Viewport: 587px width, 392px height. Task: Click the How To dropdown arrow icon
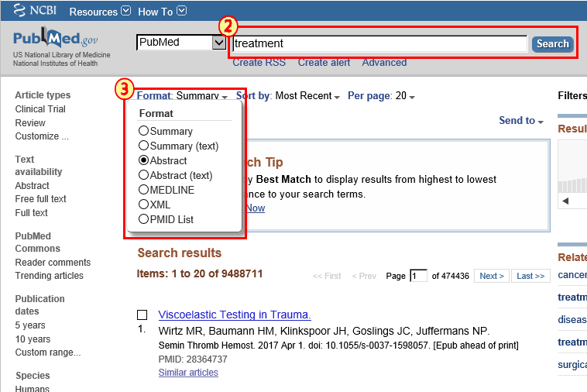click(x=181, y=11)
